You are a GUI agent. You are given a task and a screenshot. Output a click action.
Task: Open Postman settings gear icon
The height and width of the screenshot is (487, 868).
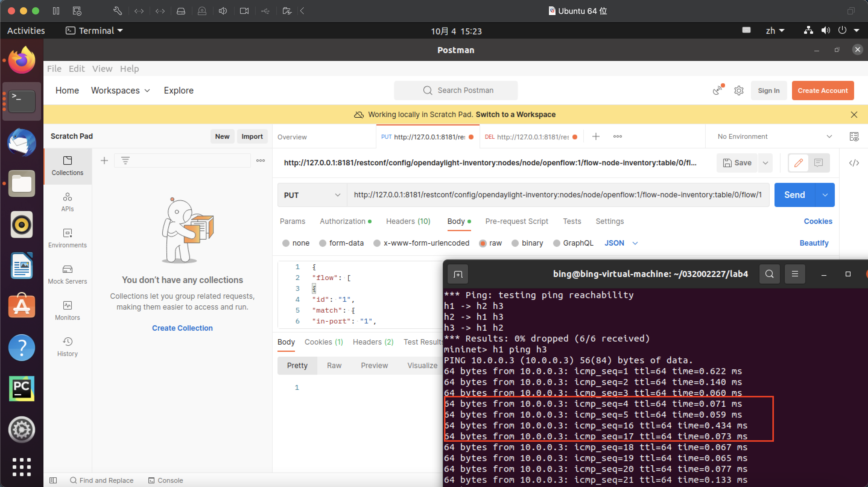pos(739,91)
